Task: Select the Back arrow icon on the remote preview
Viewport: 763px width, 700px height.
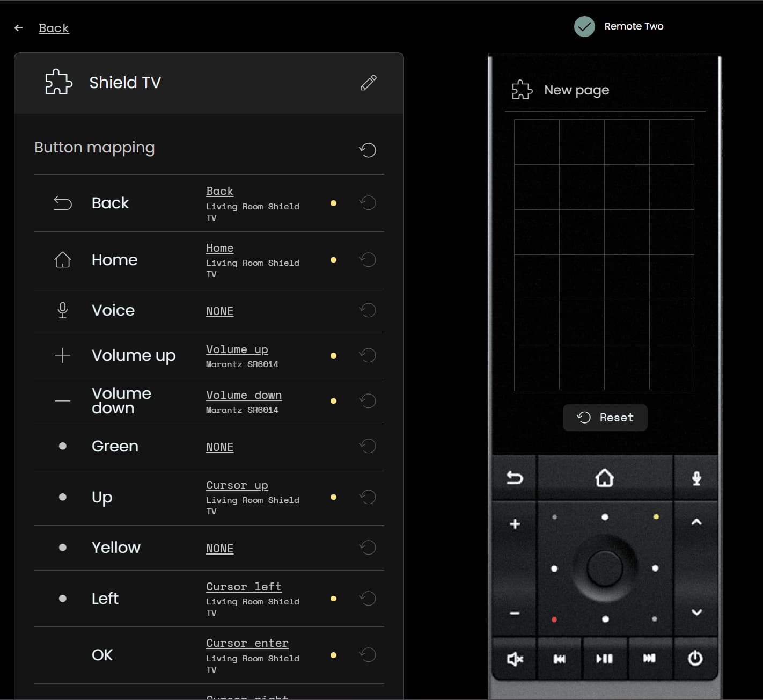Action: (513, 477)
